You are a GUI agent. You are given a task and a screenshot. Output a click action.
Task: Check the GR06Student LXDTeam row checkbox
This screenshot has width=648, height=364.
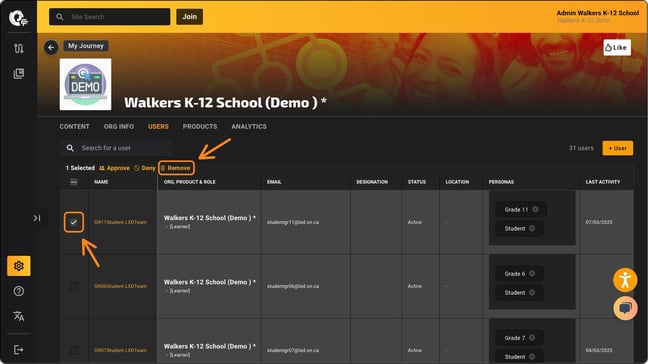click(74, 286)
